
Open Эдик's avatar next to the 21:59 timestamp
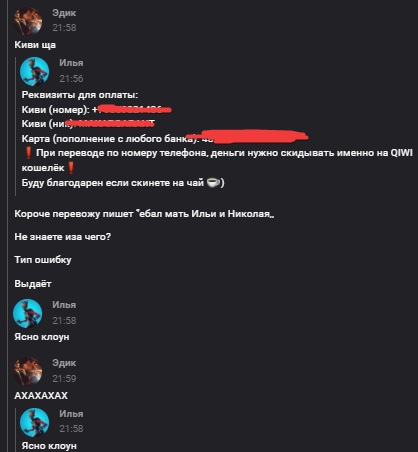tap(28, 371)
